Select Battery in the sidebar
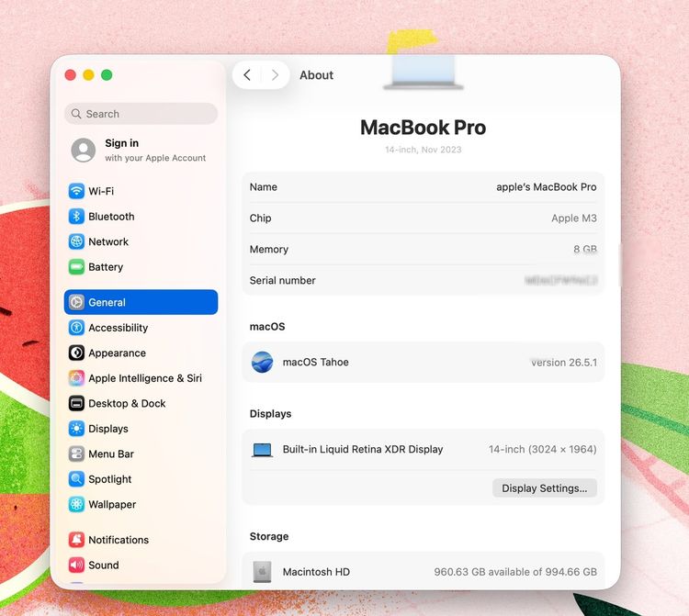689x616 pixels. coord(141,267)
